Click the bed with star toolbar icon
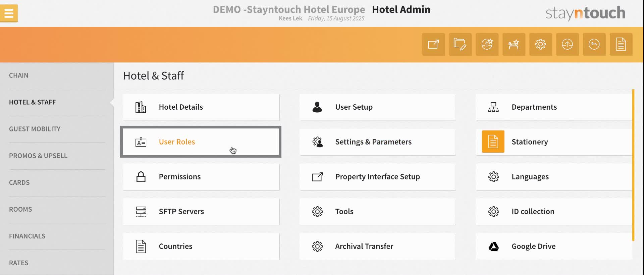 pyautogui.click(x=514, y=44)
